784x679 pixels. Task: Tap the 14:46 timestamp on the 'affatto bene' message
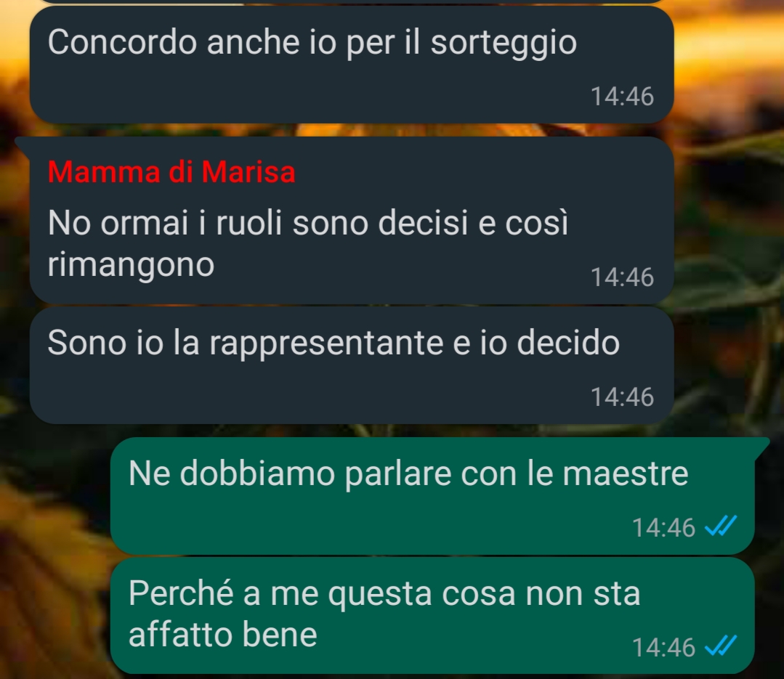663,648
